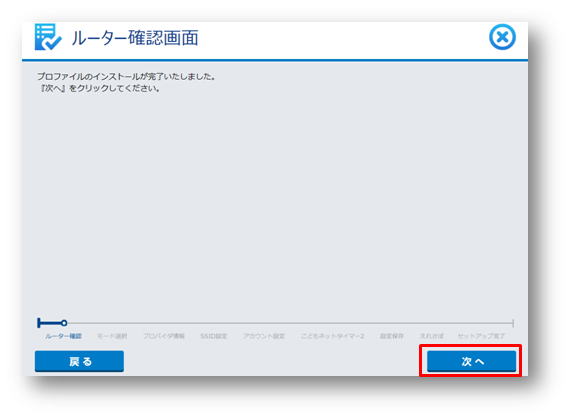This screenshot has width=570, height=418.
Task: Select the こどもネットタイマー2 step label
Action: coord(332,336)
